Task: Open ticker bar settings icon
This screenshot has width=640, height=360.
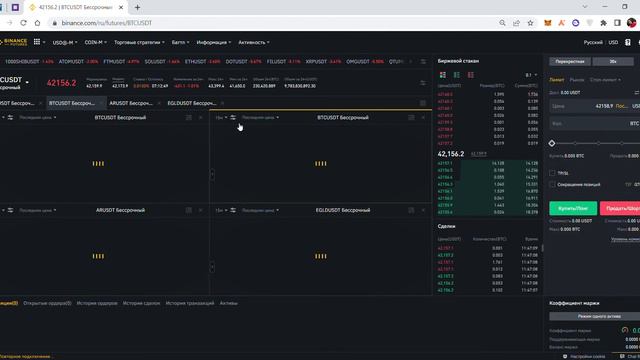Action: 423,62
